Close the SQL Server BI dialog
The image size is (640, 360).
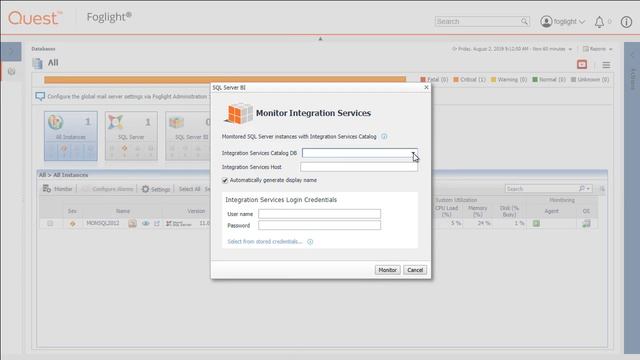click(426, 87)
